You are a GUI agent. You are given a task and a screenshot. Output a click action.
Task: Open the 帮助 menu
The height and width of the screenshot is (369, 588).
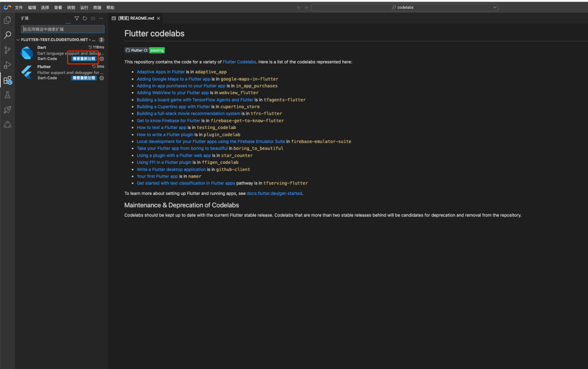coord(110,8)
